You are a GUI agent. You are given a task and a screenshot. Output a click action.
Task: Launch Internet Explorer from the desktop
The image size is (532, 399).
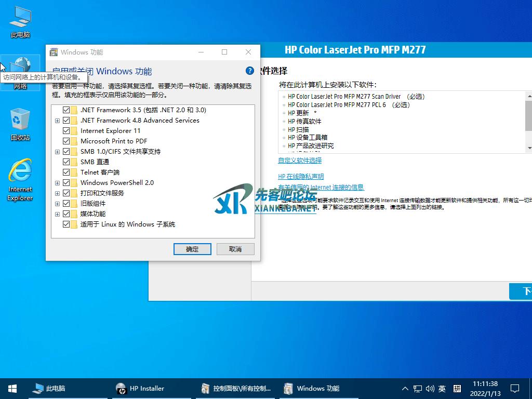(x=20, y=179)
